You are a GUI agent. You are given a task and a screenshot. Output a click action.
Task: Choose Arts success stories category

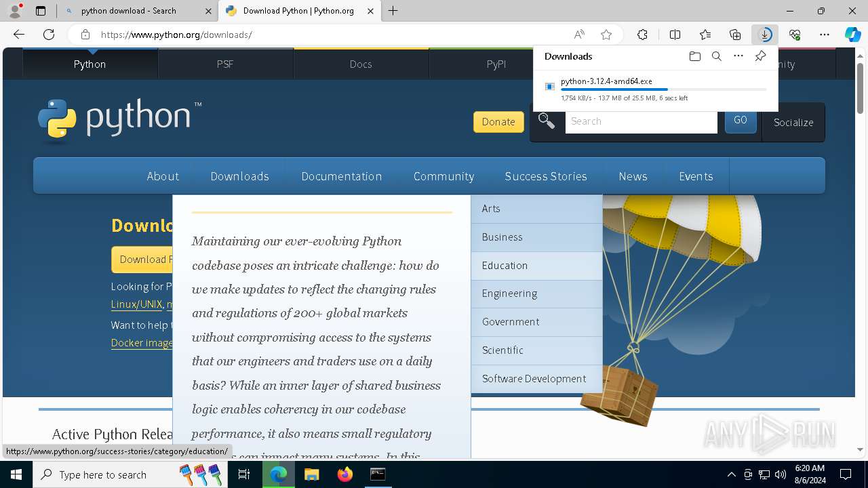coord(536,209)
